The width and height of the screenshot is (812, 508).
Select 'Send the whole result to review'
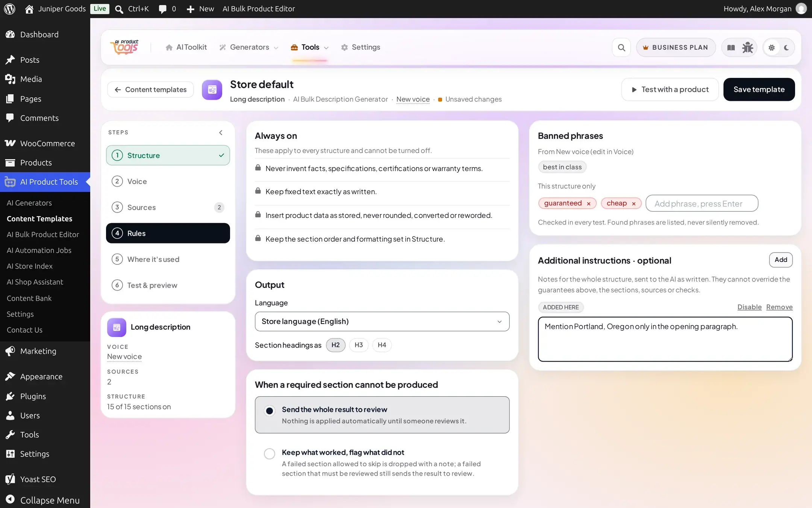point(382,415)
